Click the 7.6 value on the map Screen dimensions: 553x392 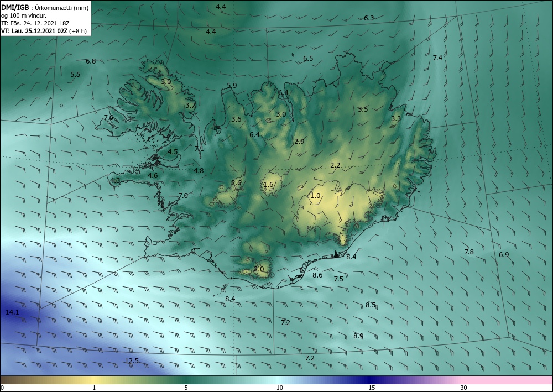tap(108, 118)
